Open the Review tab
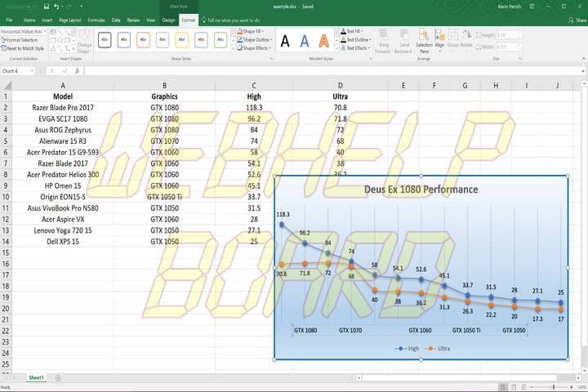 click(133, 20)
